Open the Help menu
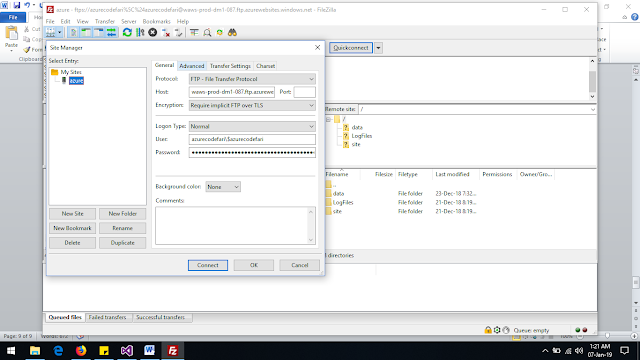The image size is (640, 360). point(182,21)
